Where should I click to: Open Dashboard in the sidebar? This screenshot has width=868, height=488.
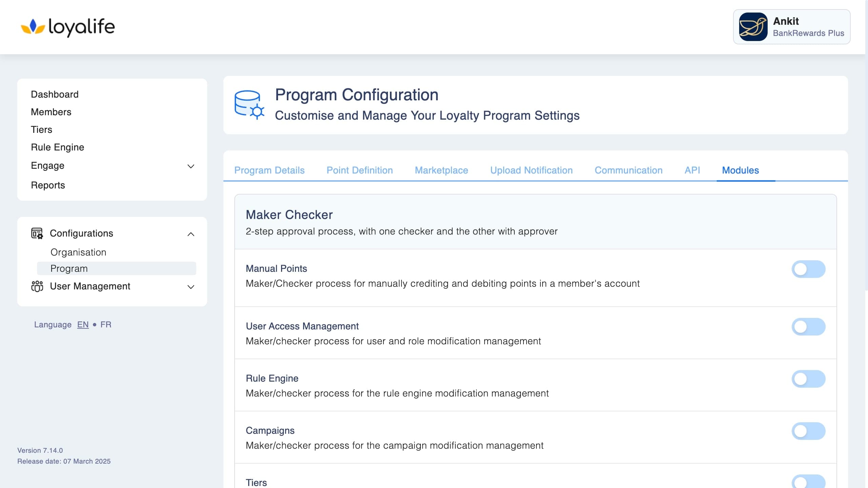pyautogui.click(x=55, y=94)
